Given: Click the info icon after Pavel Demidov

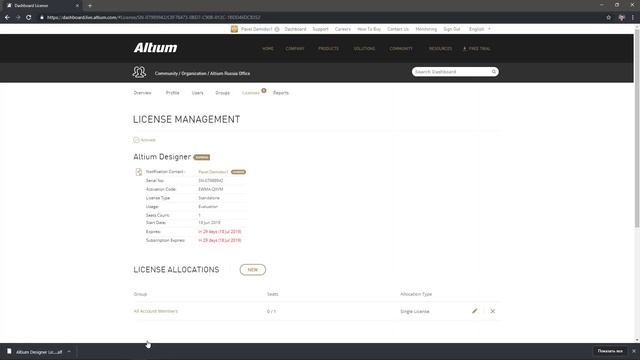Looking at the screenshot, I should point(277,29).
